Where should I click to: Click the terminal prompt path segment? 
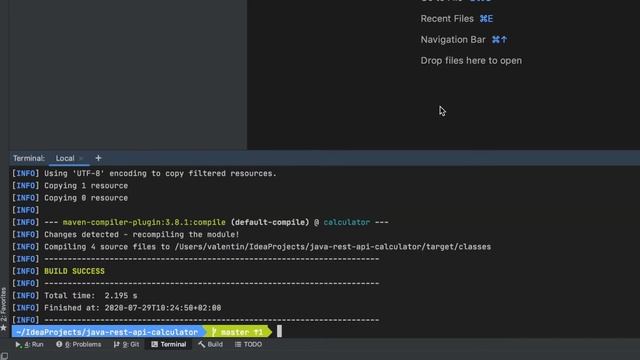tap(107, 332)
